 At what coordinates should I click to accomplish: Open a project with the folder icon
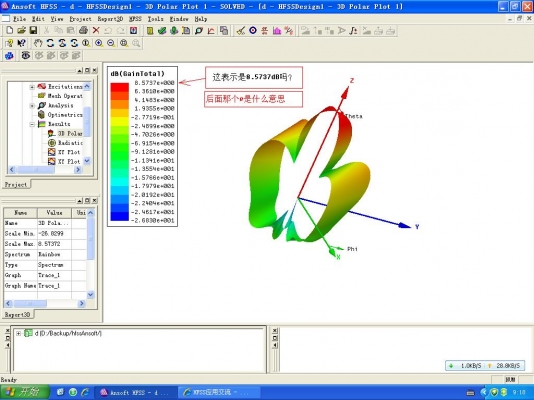(x=21, y=31)
